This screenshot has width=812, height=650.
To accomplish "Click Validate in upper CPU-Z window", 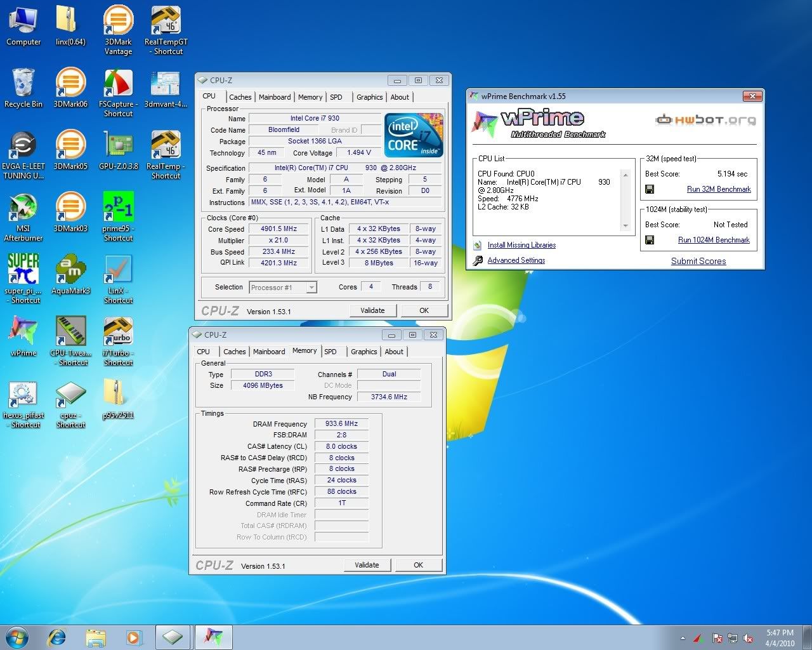I will point(373,310).
